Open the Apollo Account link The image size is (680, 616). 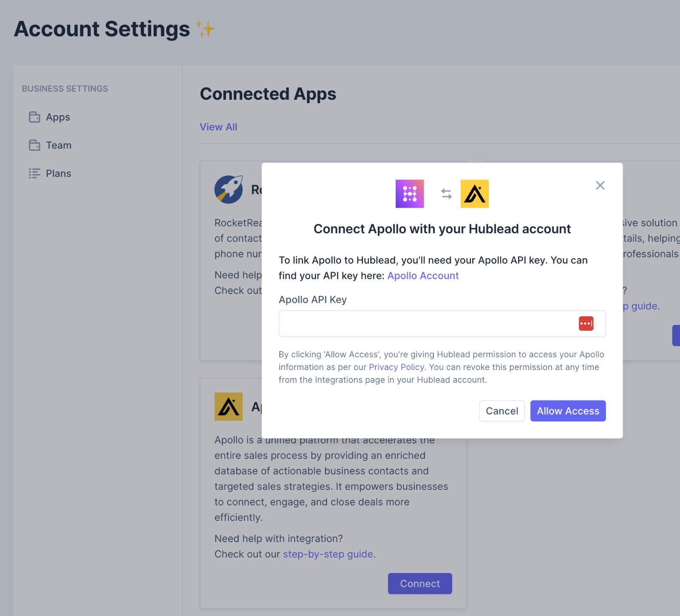tap(423, 276)
